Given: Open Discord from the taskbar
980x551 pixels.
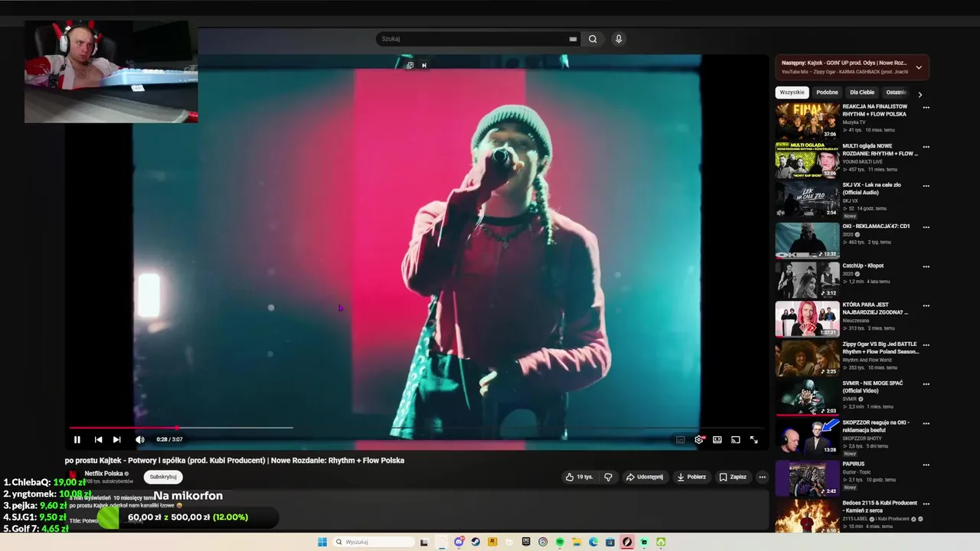Looking at the screenshot, I should 459,543.
